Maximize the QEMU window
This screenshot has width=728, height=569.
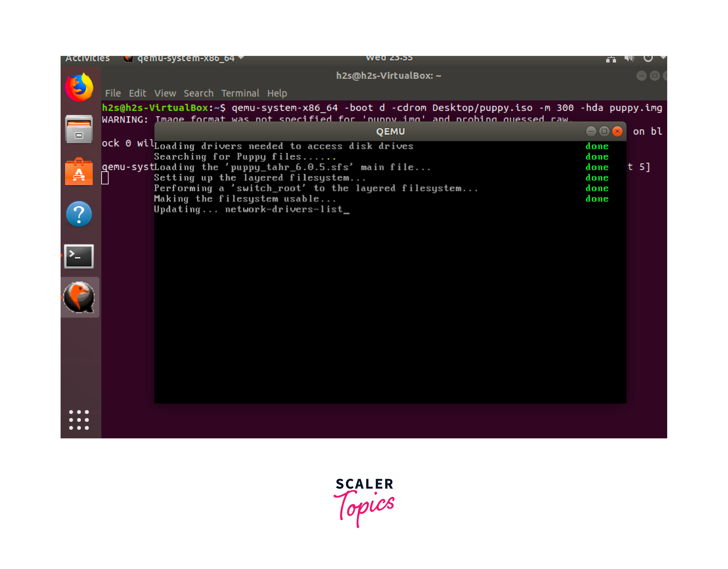604,131
